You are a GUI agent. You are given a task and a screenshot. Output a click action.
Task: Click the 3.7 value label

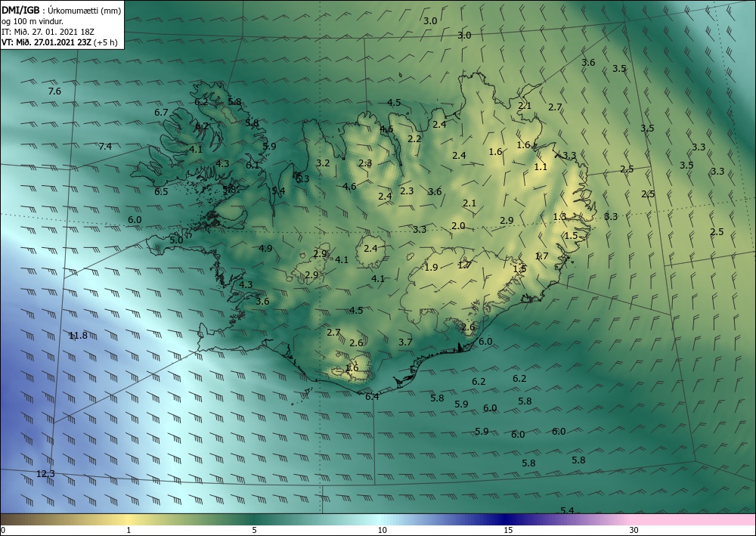click(405, 342)
